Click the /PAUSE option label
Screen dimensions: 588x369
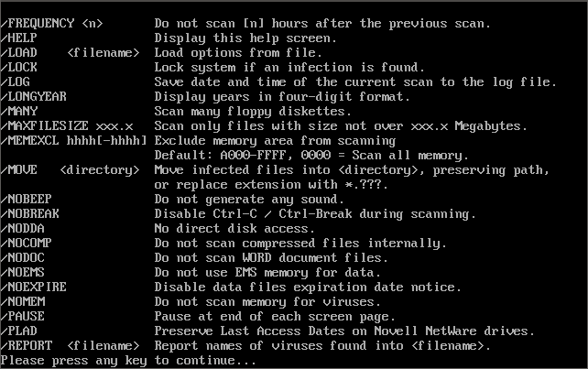22,316
